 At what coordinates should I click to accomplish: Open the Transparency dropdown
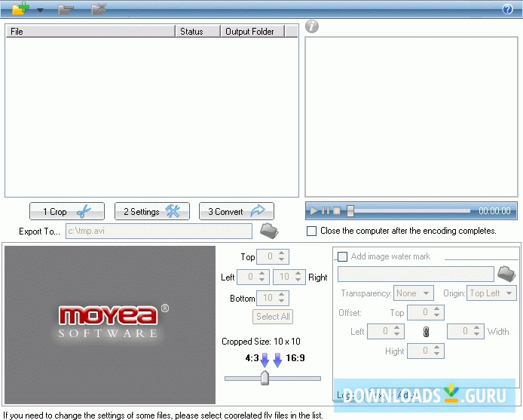pyautogui.click(x=414, y=293)
